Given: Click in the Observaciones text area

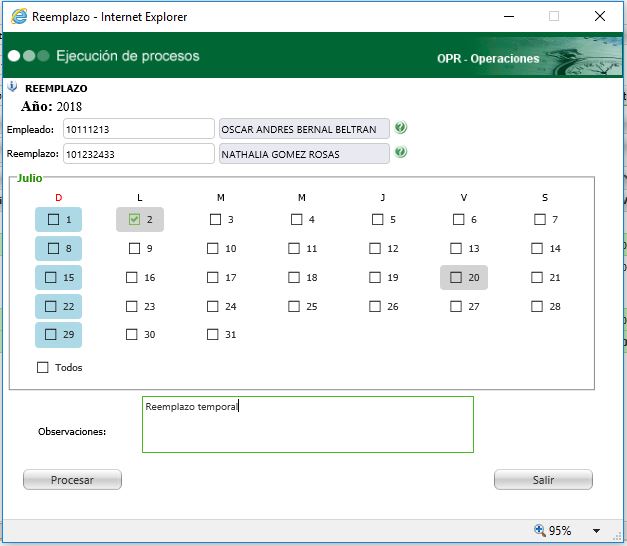Looking at the screenshot, I should click(x=308, y=424).
